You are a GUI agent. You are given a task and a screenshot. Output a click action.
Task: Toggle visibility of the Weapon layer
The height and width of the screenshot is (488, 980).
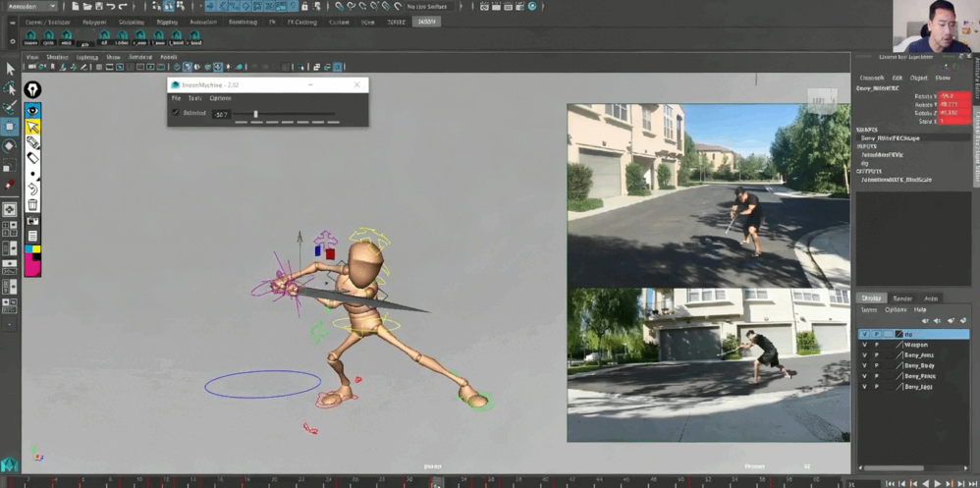(864, 345)
